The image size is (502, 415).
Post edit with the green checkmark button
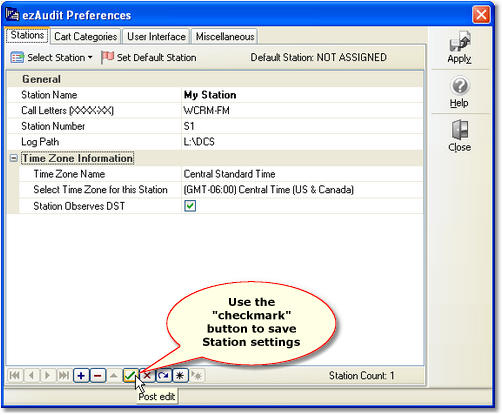click(x=130, y=376)
